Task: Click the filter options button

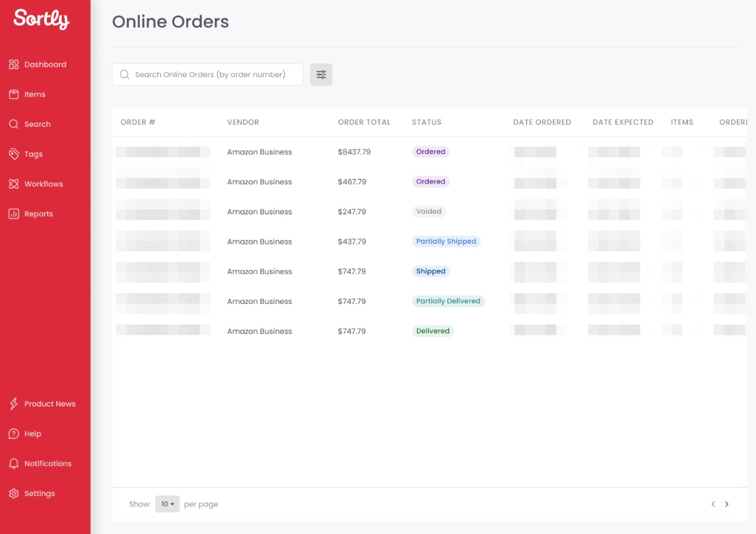Action: pyautogui.click(x=321, y=75)
